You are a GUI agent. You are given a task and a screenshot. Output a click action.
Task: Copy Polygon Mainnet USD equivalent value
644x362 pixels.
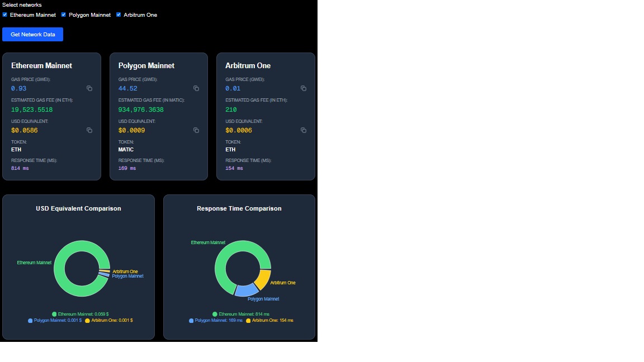[x=196, y=131]
